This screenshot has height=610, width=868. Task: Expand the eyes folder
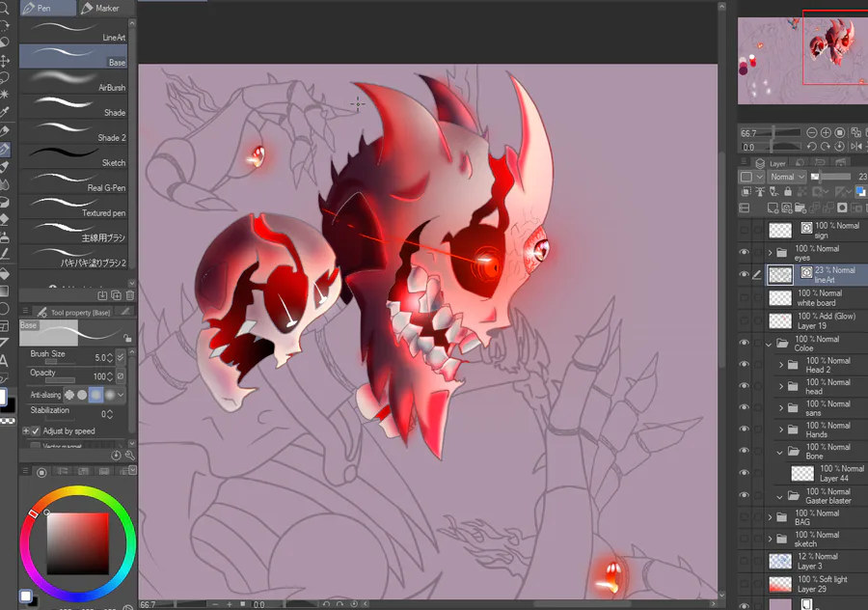770,253
